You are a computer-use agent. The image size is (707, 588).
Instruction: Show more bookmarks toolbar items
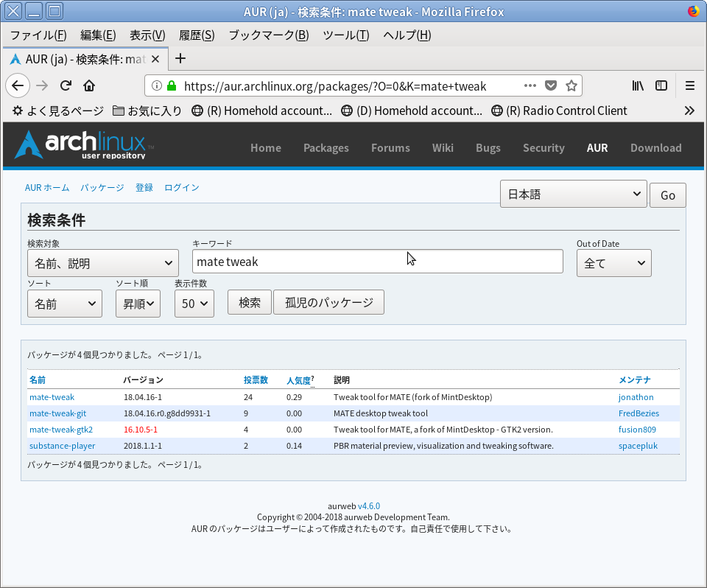(689, 111)
